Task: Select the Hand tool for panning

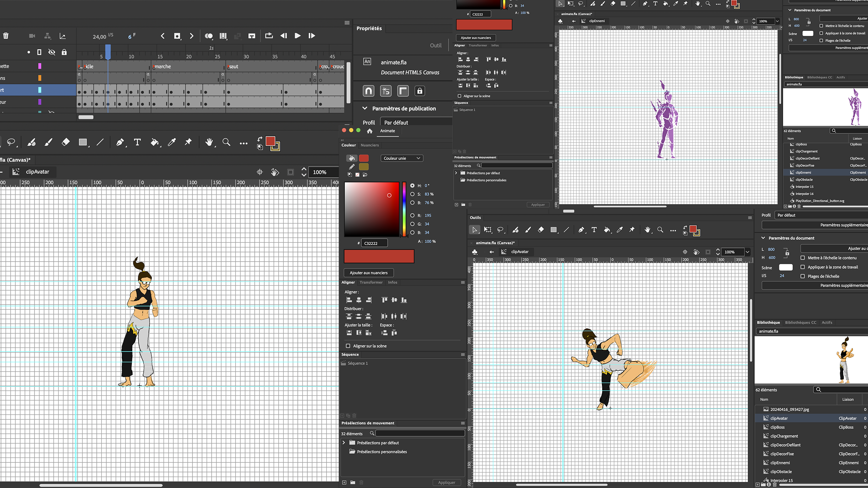Action: pos(647,230)
